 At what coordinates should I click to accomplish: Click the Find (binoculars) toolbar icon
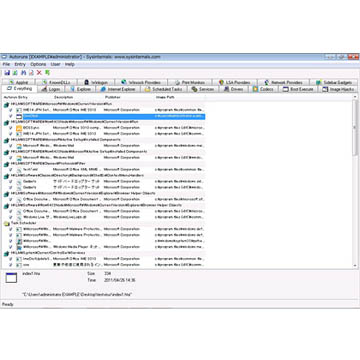(23, 72)
